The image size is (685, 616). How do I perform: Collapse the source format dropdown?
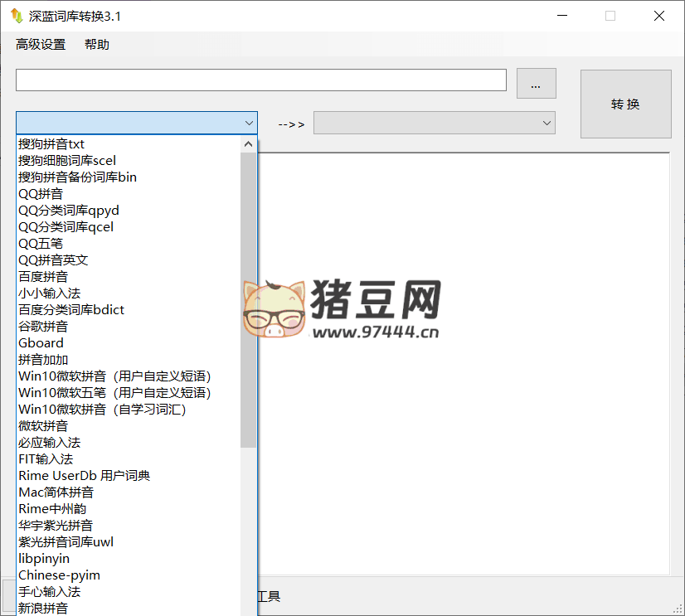[x=249, y=124]
